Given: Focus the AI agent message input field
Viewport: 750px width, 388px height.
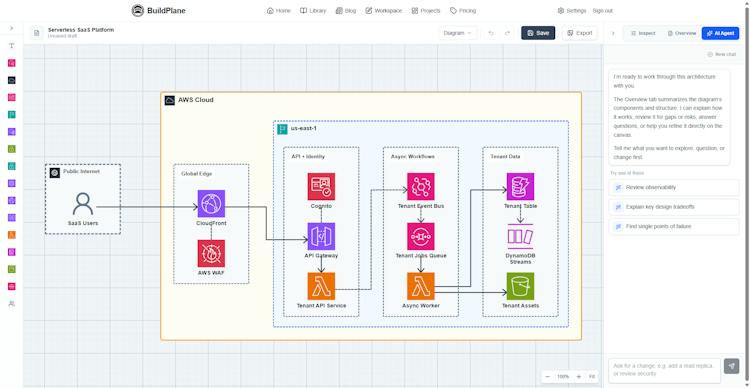Looking at the screenshot, I should (x=664, y=370).
